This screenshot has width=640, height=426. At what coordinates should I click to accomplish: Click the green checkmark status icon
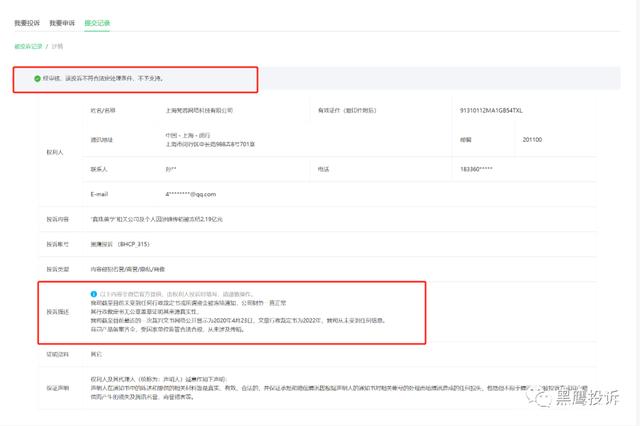37,78
